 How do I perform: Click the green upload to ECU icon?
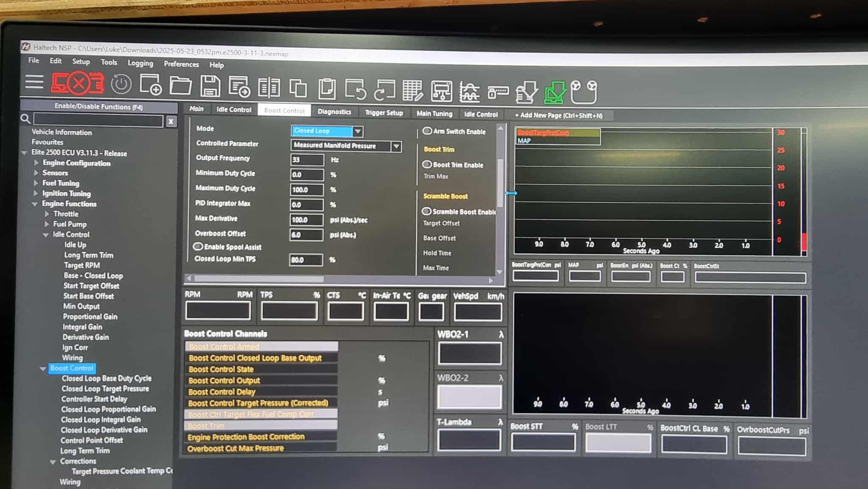pos(555,93)
